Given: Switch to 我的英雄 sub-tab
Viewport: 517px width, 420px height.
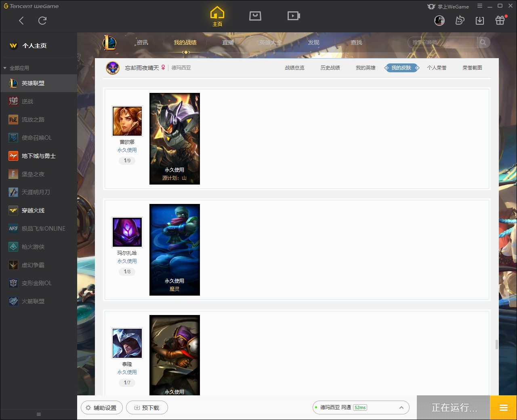Looking at the screenshot, I should pyautogui.click(x=366, y=68).
